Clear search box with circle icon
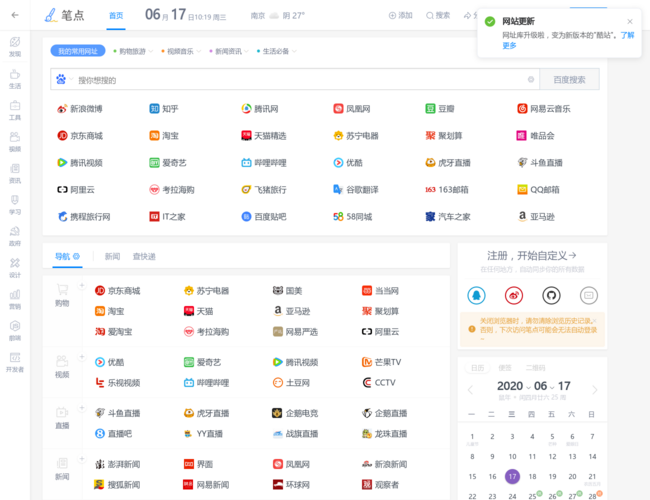Screen dimensions: 650x500 point(531,79)
